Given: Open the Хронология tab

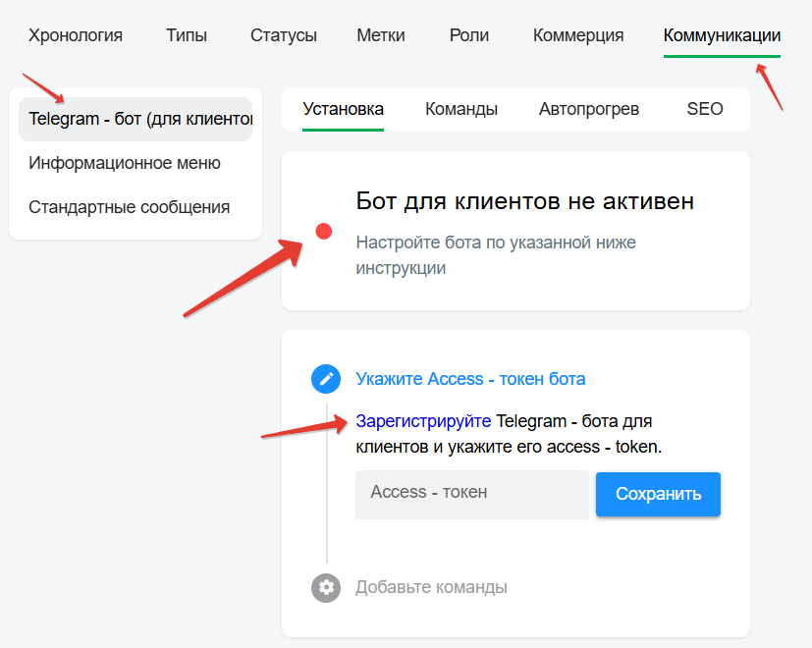Looking at the screenshot, I should point(76,35).
